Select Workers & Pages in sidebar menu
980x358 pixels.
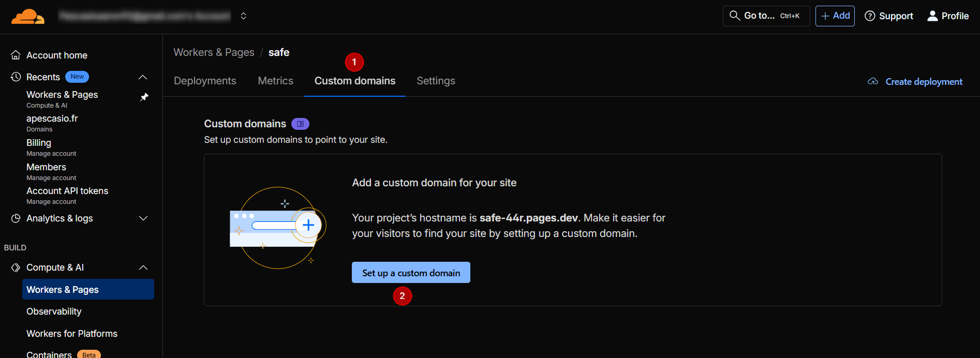tap(88, 289)
